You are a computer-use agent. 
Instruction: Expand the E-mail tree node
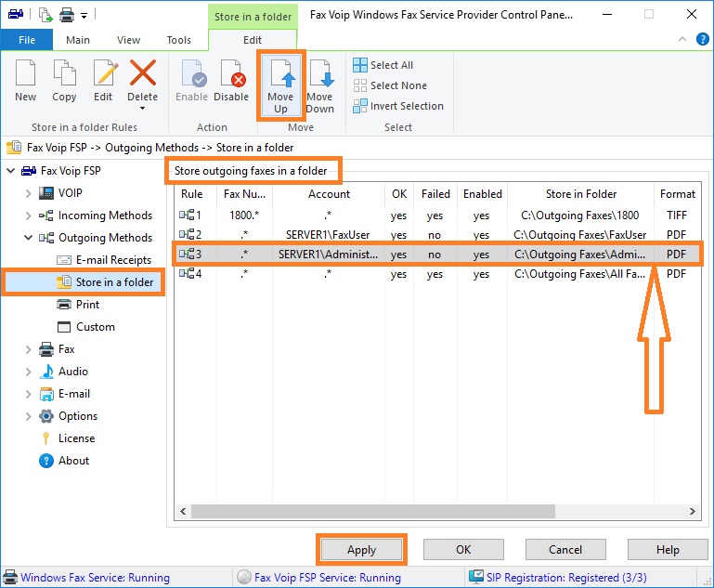[x=28, y=394]
